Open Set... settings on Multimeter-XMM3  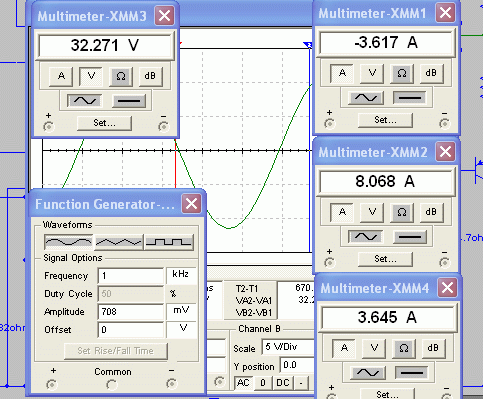click(104, 123)
